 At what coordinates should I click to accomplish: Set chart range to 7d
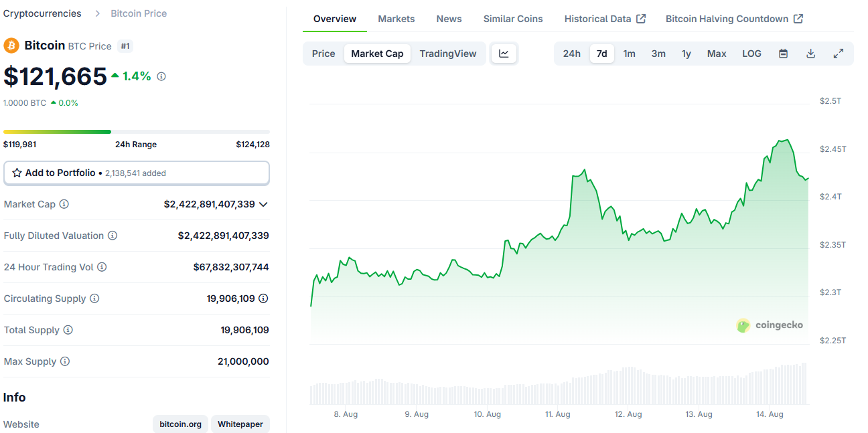(x=602, y=54)
